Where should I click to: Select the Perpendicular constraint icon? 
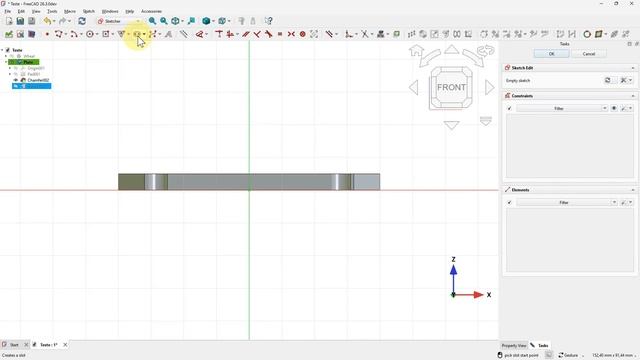(x=257, y=34)
